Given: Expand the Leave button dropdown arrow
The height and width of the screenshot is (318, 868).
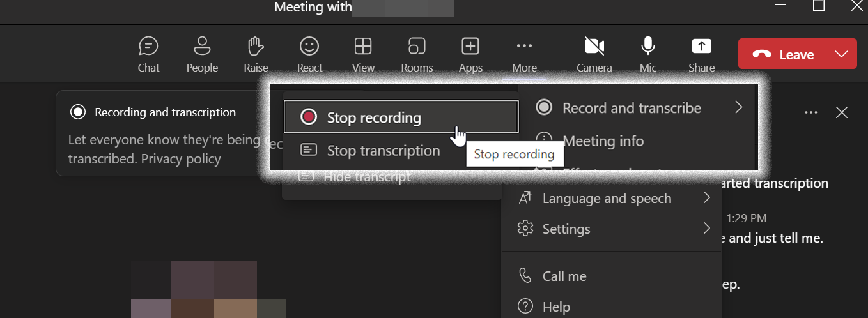Looking at the screenshot, I should point(841,54).
